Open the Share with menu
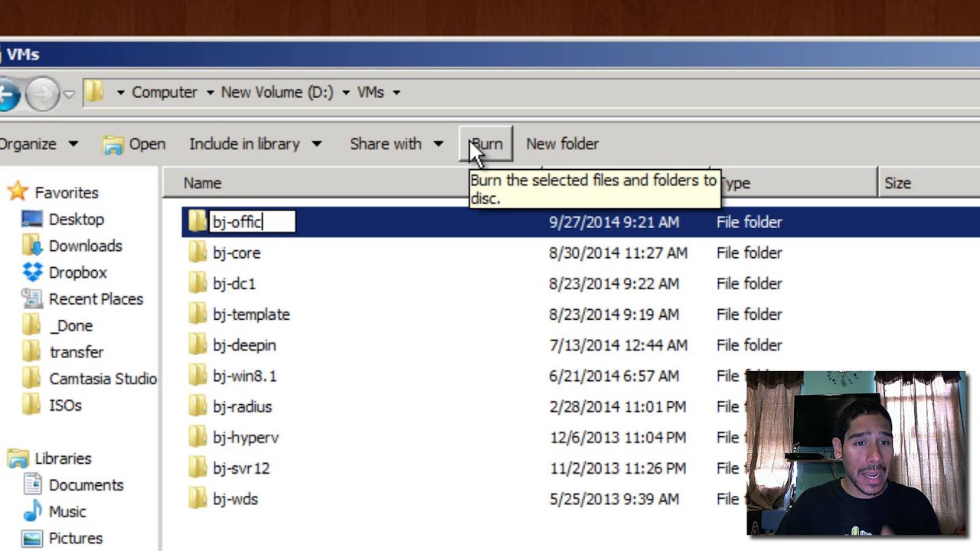The image size is (980, 551). click(x=397, y=144)
